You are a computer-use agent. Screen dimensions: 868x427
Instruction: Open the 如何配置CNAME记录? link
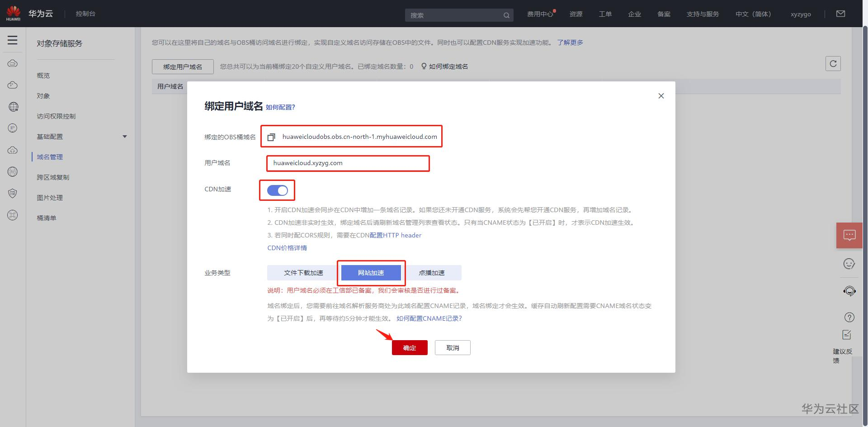coord(429,318)
